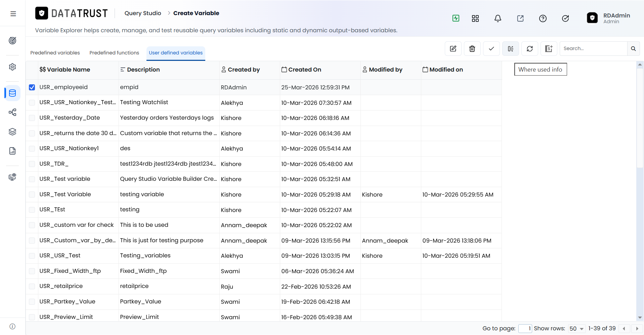This screenshot has width=644, height=335.
Task: Click 'Raju' in created by column
Action: pyautogui.click(x=227, y=287)
